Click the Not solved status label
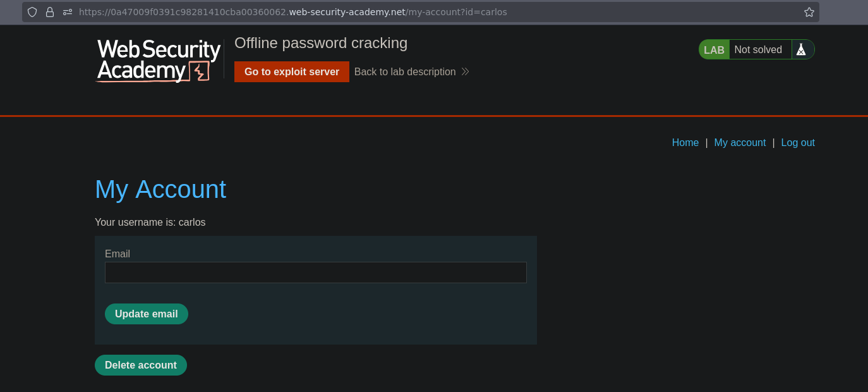This screenshot has width=868, height=392. pos(758,49)
